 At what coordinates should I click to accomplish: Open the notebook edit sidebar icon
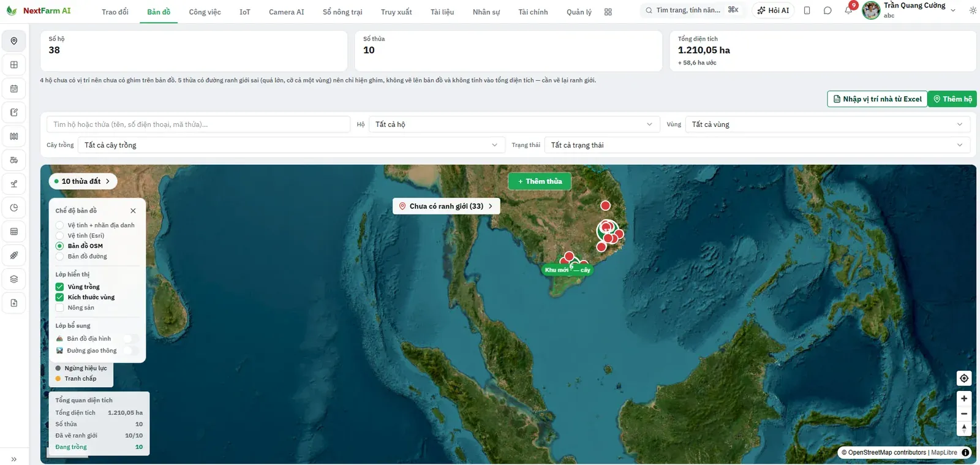click(x=14, y=113)
